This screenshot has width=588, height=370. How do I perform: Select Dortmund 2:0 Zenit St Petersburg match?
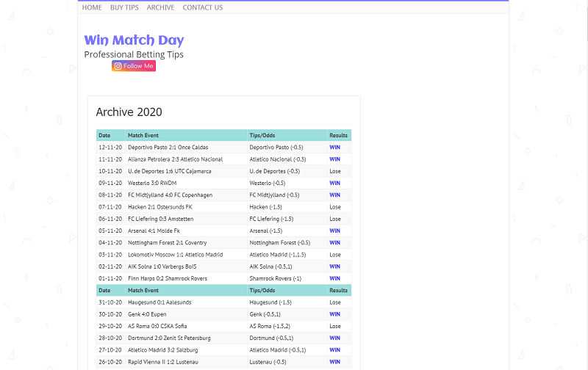169,338
